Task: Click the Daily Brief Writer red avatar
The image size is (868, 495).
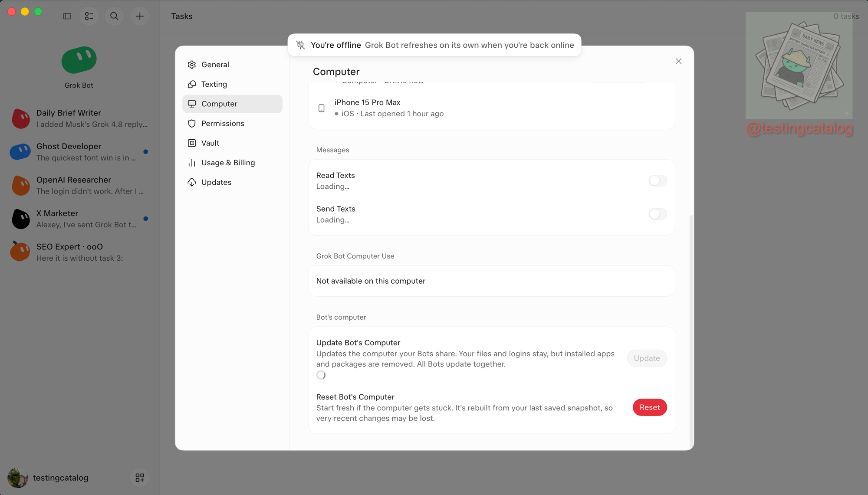Action: [x=20, y=118]
